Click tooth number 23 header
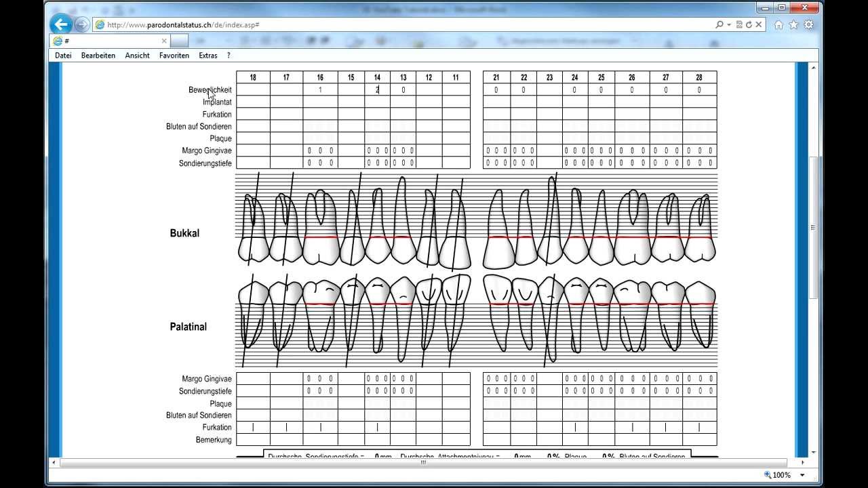This screenshot has height=488, width=868. pyautogui.click(x=549, y=77)
